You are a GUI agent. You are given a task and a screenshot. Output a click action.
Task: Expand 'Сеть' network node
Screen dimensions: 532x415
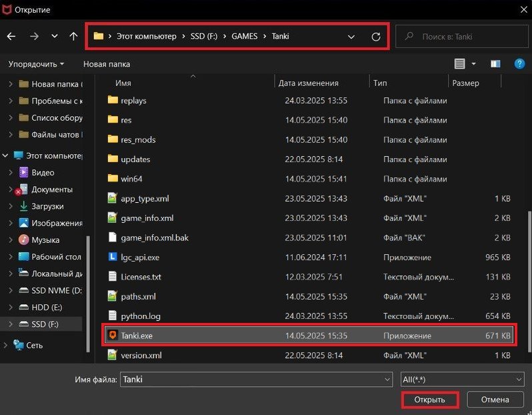pos(5,345)
